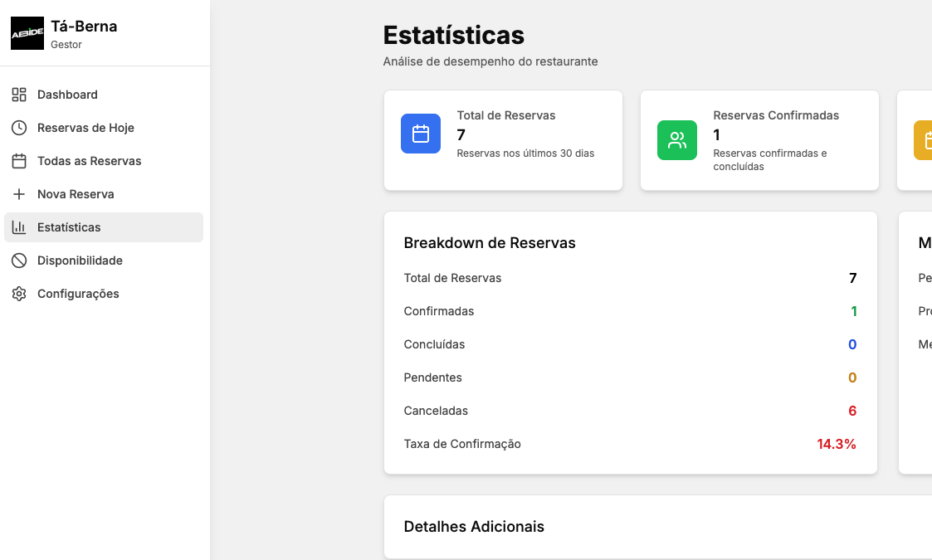Click the bar chart icon for Estatísticas

point(19,227)
